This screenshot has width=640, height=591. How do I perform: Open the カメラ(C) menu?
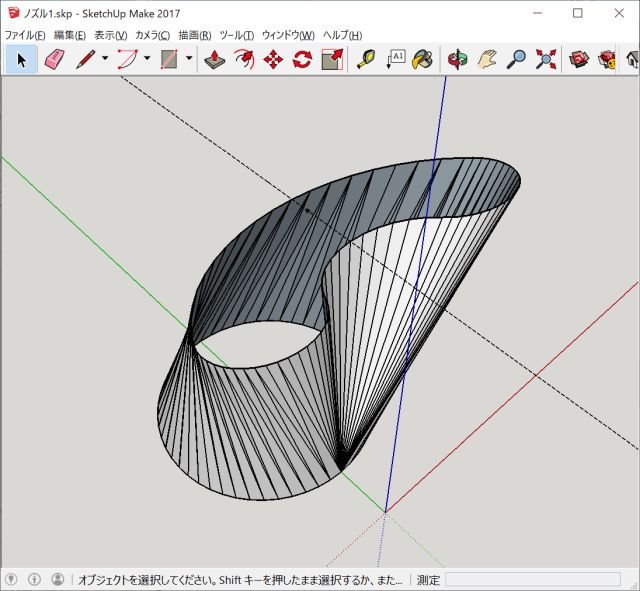[x=152, y=35]
